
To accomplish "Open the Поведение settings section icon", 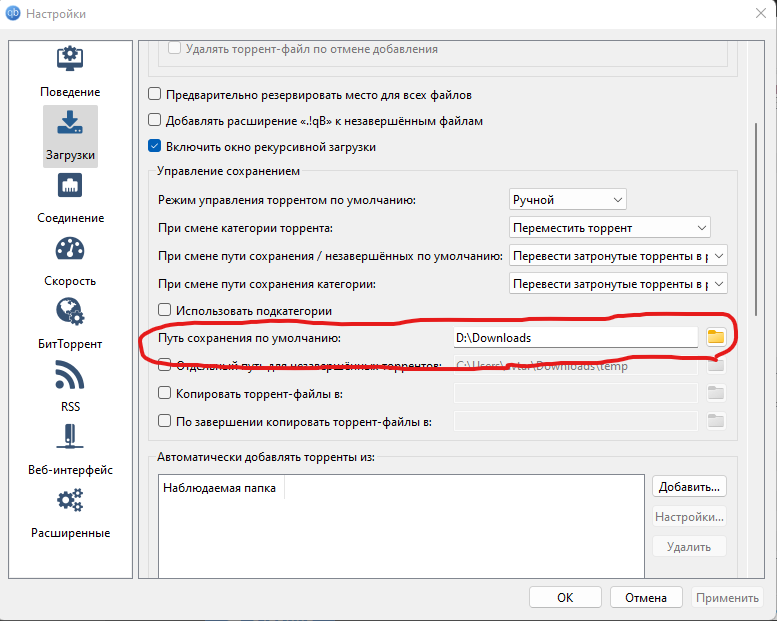I will tap(70, 58).
